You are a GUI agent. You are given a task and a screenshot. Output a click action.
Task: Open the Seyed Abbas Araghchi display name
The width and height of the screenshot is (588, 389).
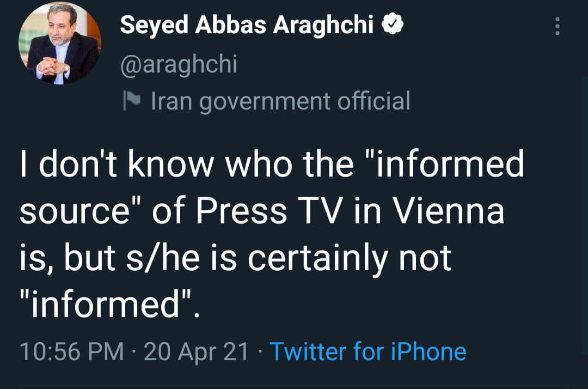(x=247, y=26)
